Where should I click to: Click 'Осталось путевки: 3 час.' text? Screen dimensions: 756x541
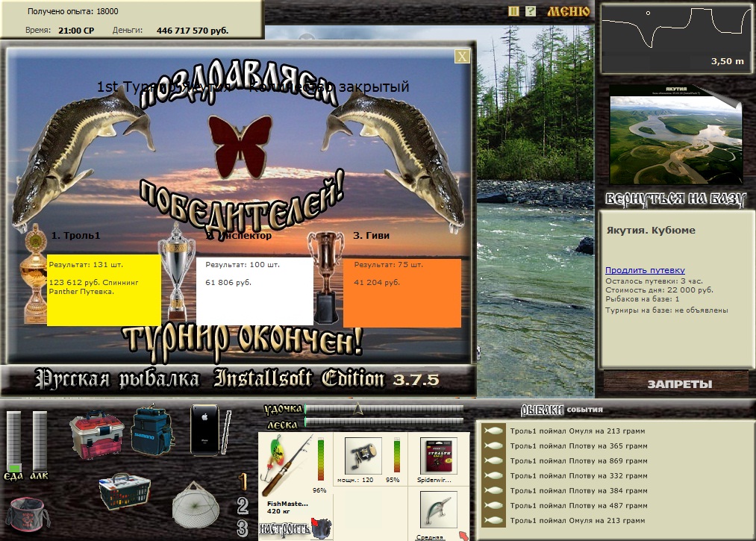click(654, 281)
